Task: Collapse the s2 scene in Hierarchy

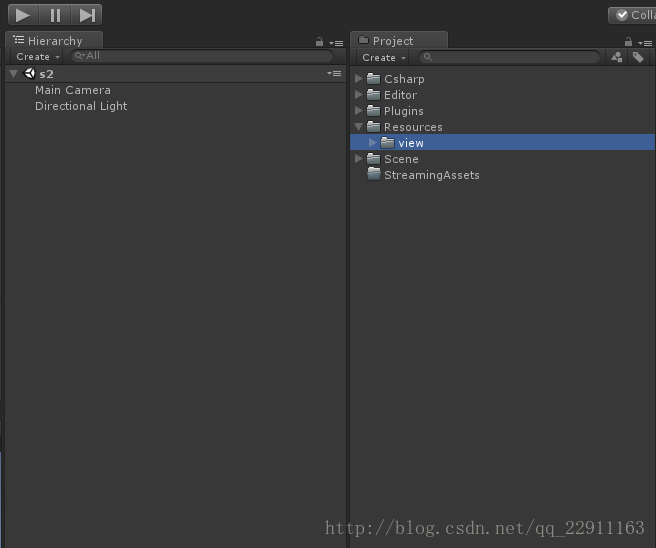Action: (14, 74)
